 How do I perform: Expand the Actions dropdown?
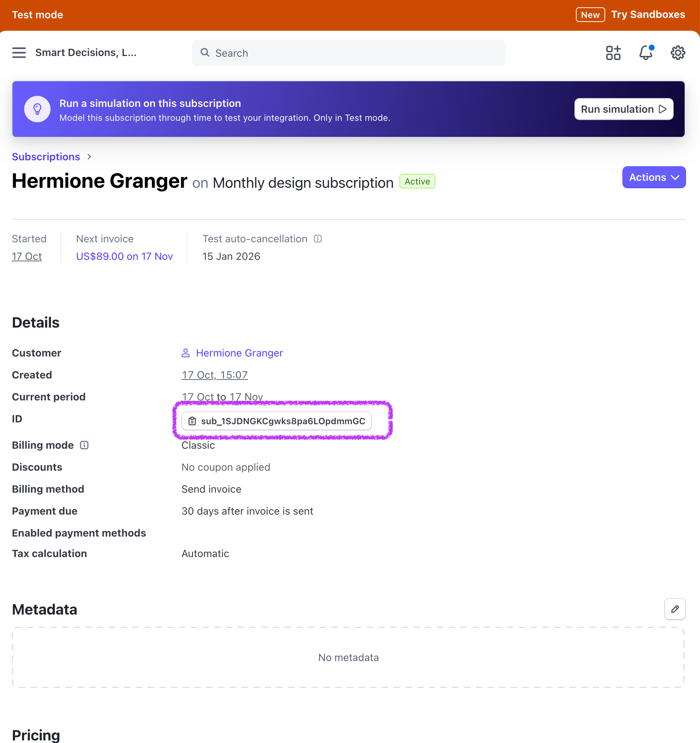pos(654,177)
